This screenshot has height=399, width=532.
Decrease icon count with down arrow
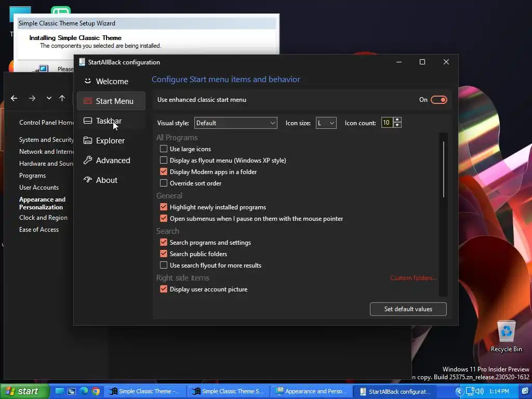click(x=397, y=125)
